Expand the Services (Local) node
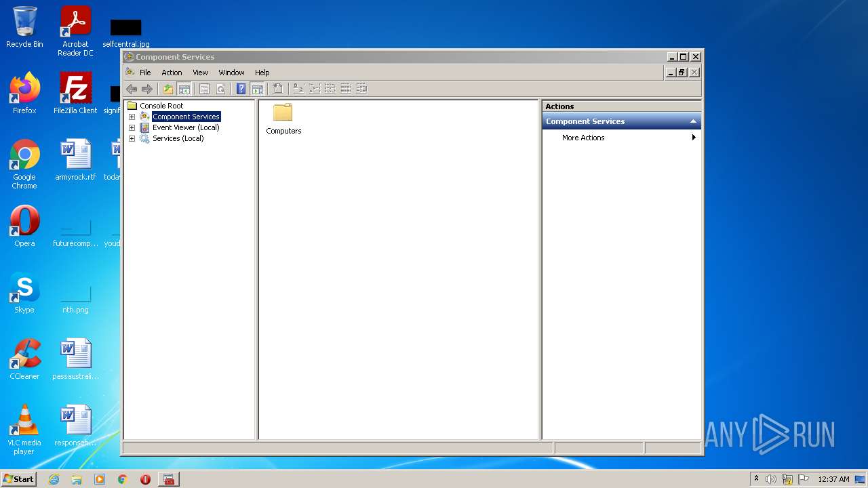 tap(132, 138)
